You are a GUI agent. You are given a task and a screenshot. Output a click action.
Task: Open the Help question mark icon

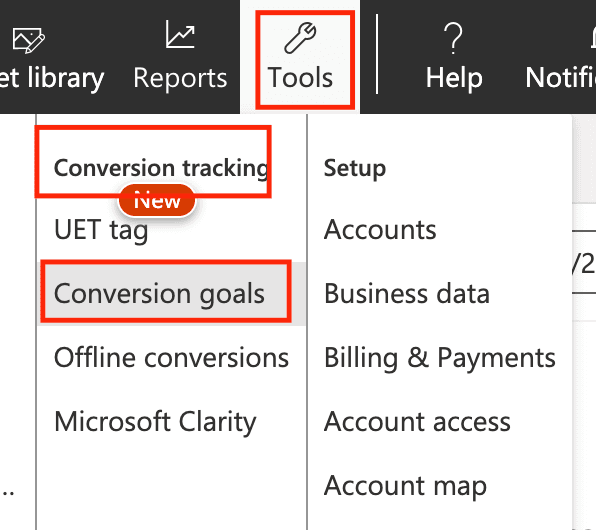[453, 38]
